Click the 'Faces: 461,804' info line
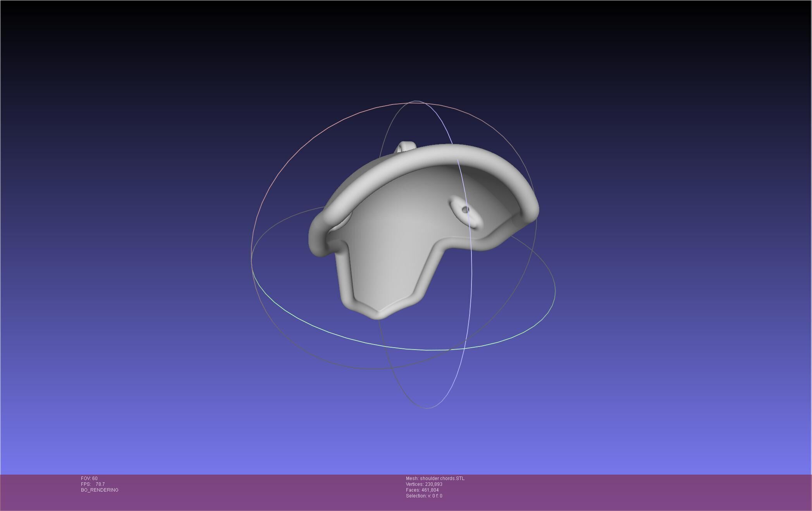This screenshot has width=812, height=511. pos(422,490)
